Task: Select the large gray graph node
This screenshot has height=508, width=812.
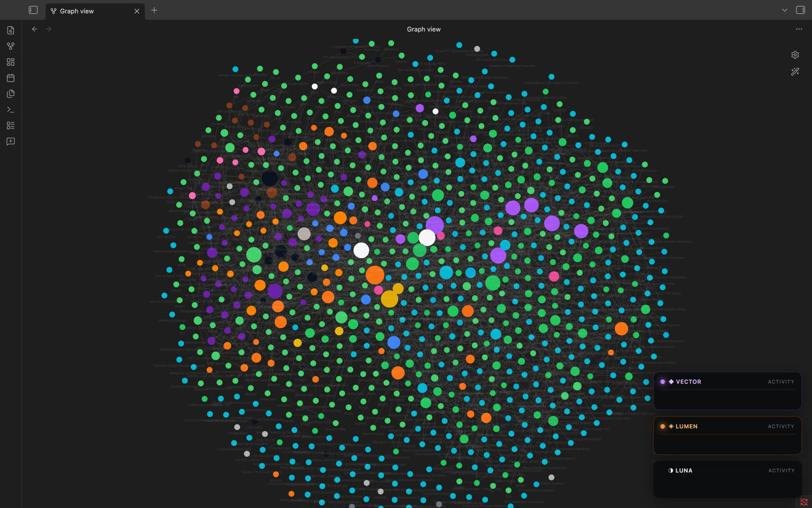Action: click(x=304, y=234)
